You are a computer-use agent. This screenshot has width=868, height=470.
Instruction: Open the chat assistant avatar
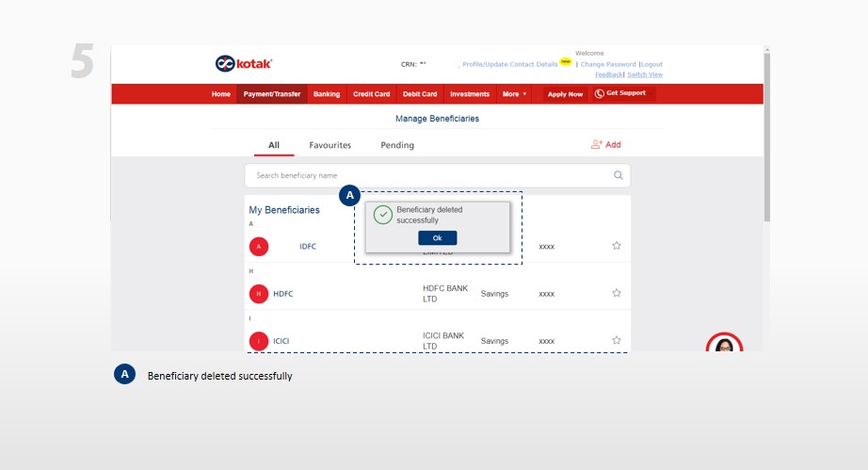click(x=724, y=342)
